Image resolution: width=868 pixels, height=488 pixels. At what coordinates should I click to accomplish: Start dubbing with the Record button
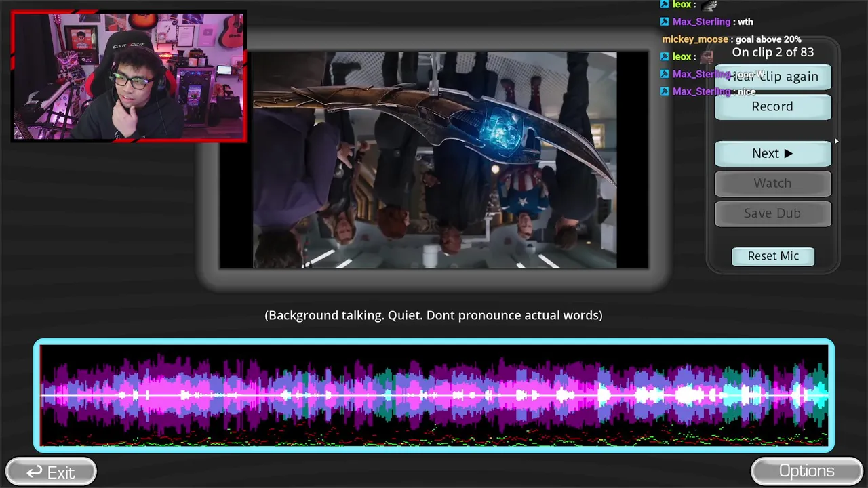[773, 107]
